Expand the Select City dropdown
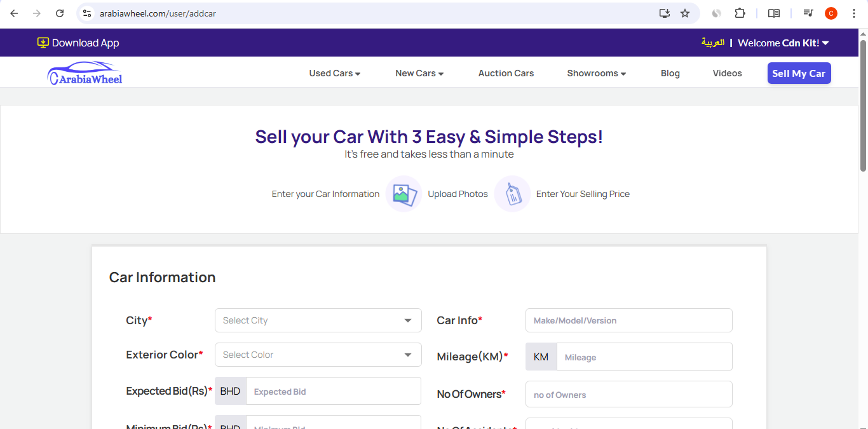 coord(318,320)
